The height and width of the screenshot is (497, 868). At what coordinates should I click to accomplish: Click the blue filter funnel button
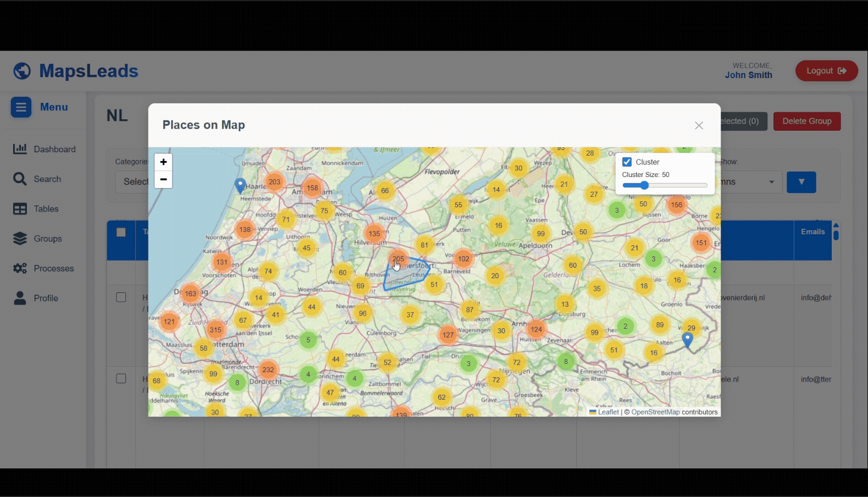pos(801,182)
